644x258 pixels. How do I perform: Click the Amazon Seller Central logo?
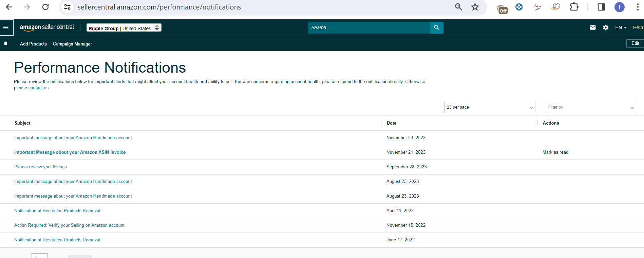pyautogui.click(x=47, y=27)
